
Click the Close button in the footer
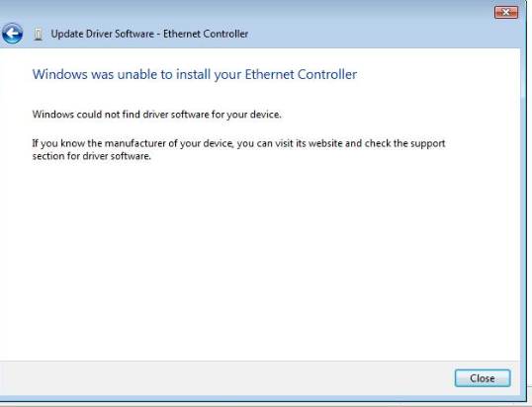point(483,377)
